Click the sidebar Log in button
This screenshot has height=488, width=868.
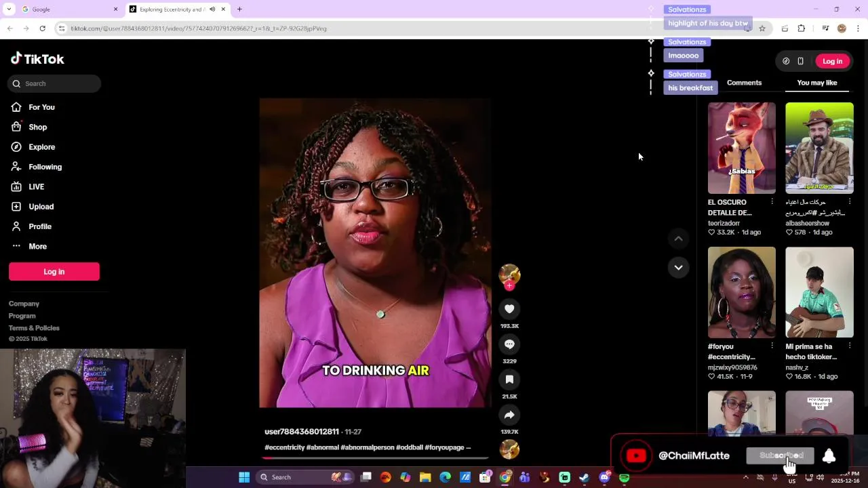(x=54, y=272)
